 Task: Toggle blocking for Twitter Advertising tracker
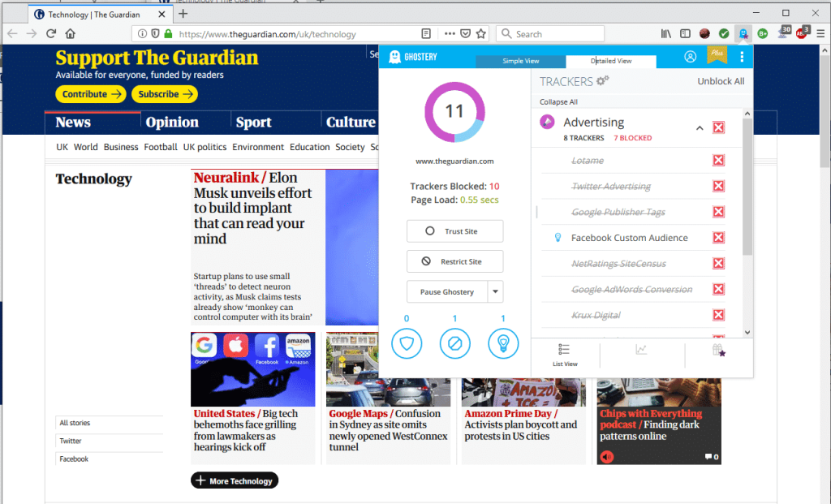(x=718, y=186)
